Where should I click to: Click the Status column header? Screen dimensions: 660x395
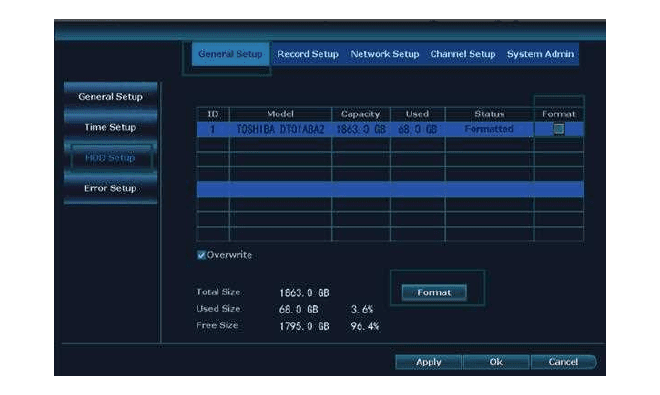[x=489, y=114]
